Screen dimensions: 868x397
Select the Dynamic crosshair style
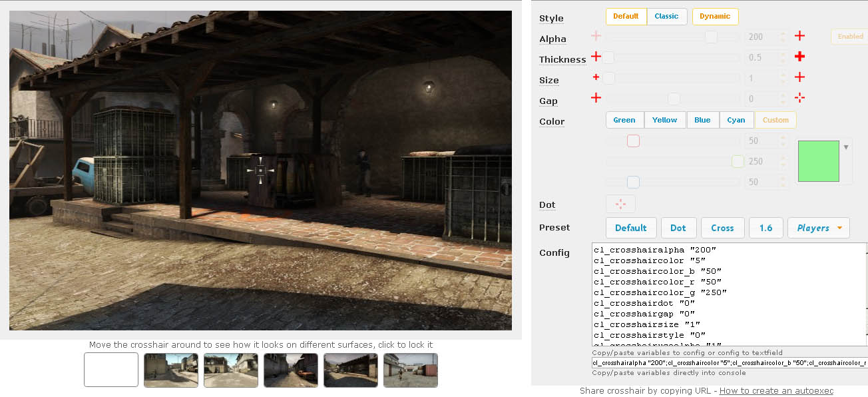tap(715, 16)
